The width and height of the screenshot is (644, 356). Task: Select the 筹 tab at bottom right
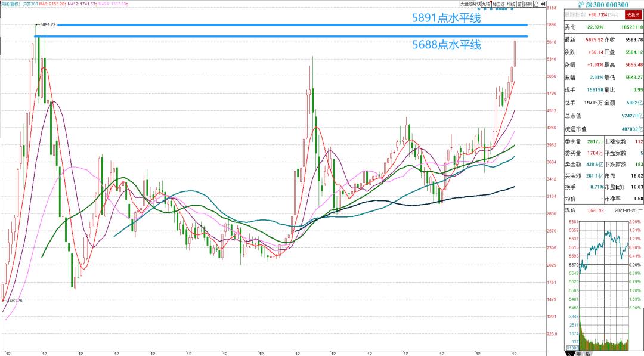point(579,352)
